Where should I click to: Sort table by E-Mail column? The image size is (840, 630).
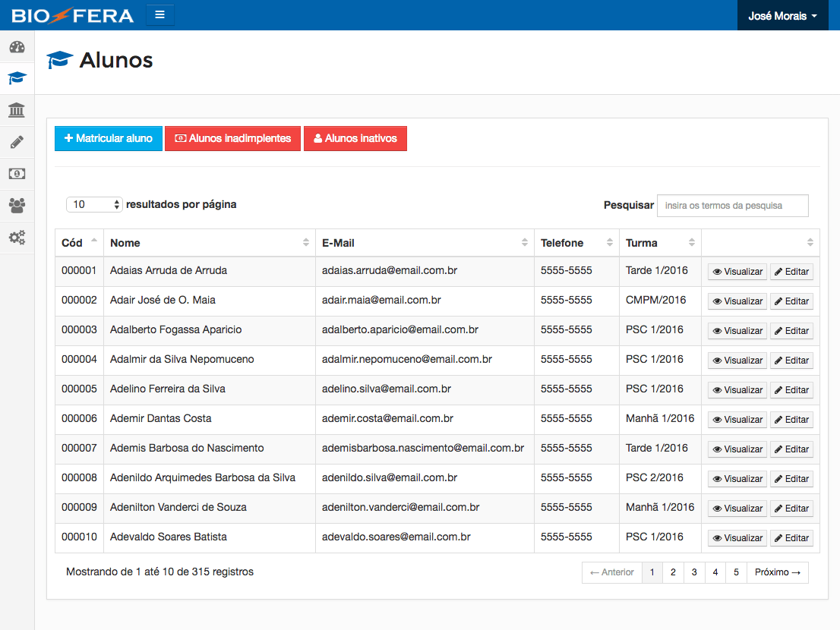pos(425,243)
